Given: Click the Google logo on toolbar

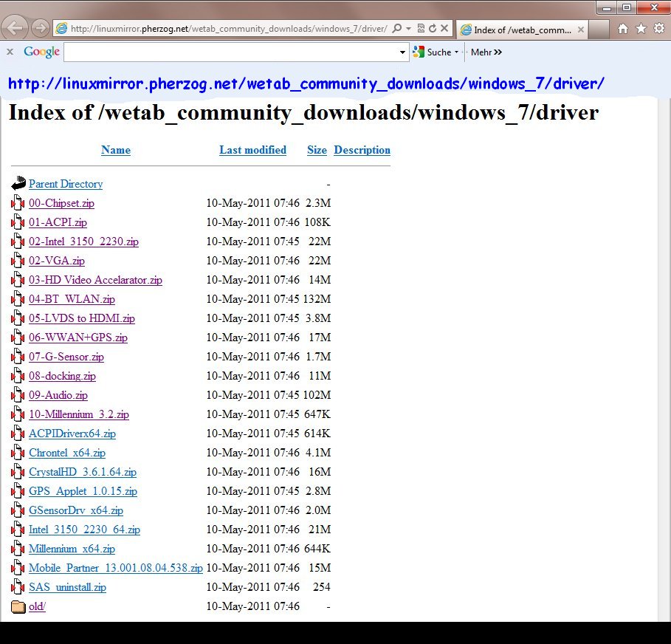Looking at the screenshot, I should click(41, 52).
